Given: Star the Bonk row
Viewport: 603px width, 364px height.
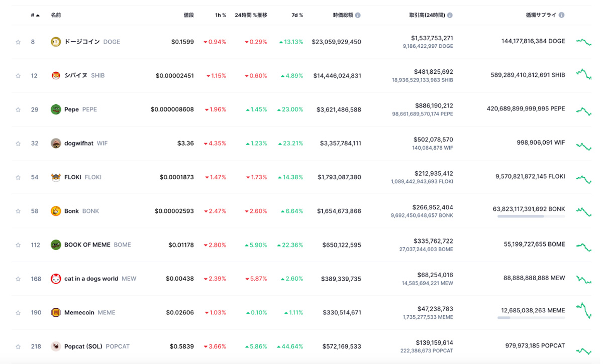Looking at the screenshot, I should click(x=18, y=211).
